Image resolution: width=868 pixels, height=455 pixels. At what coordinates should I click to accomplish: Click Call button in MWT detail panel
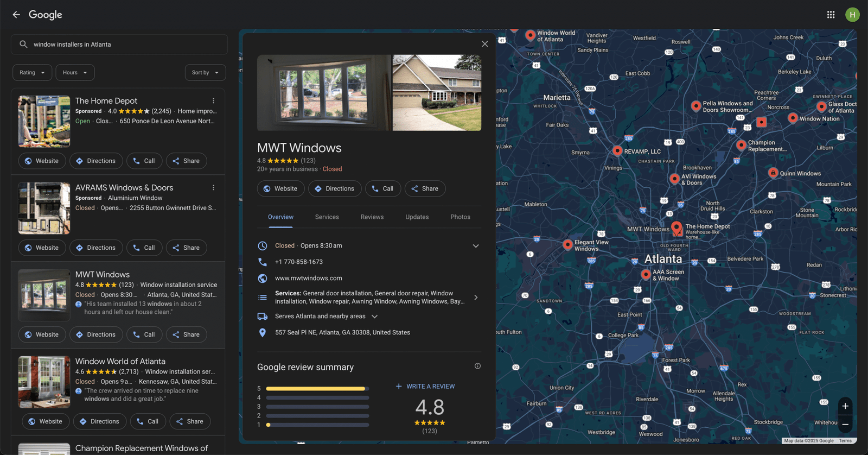383,189
